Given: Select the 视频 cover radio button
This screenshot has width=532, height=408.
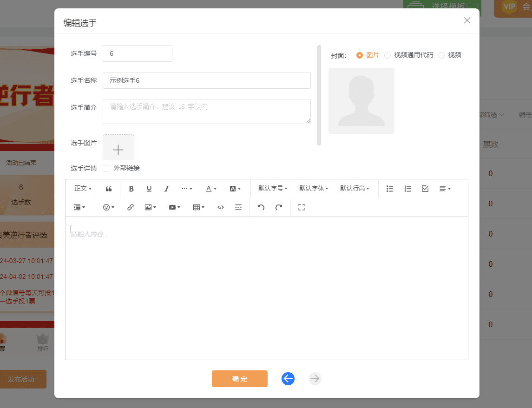Looking at the screenshot, I should (x=440, y=55).
